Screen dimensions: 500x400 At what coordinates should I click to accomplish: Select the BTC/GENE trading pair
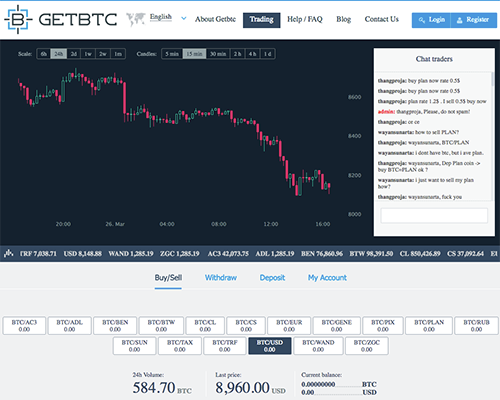tap(337, 326)
